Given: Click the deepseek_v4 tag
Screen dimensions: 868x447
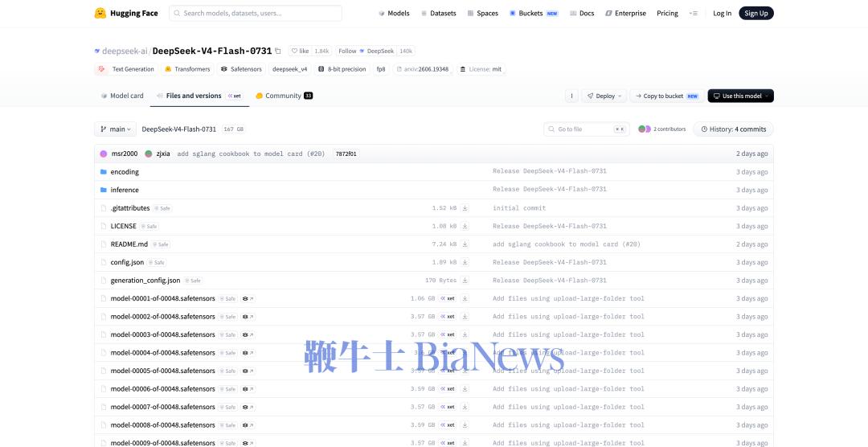Looking at the screenshot, I should [x=289, y=69].
